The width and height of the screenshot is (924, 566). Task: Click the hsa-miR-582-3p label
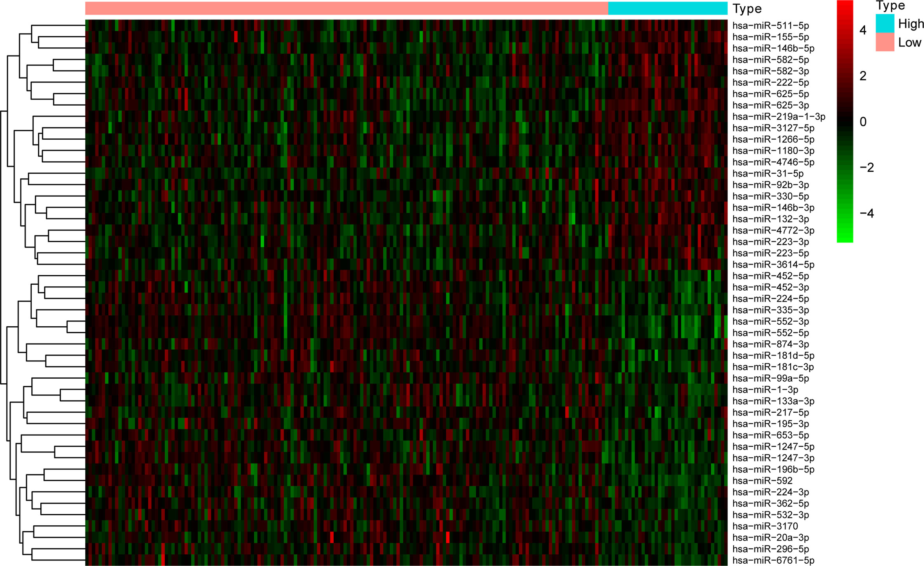771,71
